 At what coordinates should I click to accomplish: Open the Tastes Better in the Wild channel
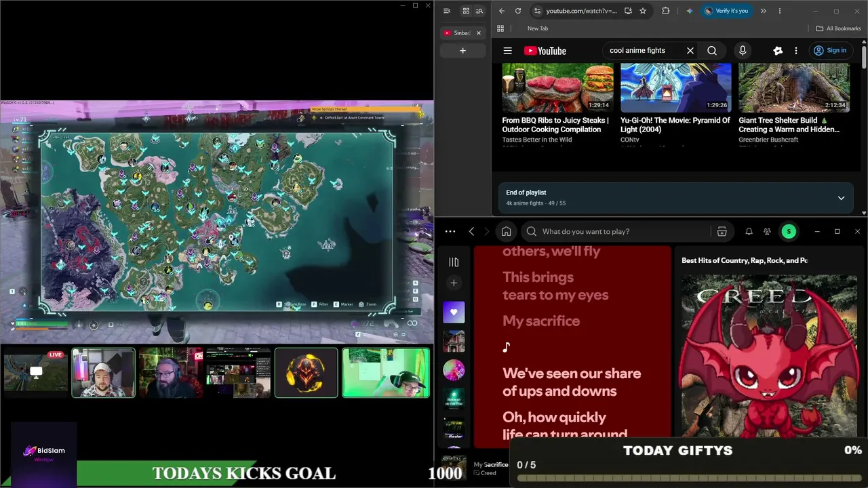[536, 140]
